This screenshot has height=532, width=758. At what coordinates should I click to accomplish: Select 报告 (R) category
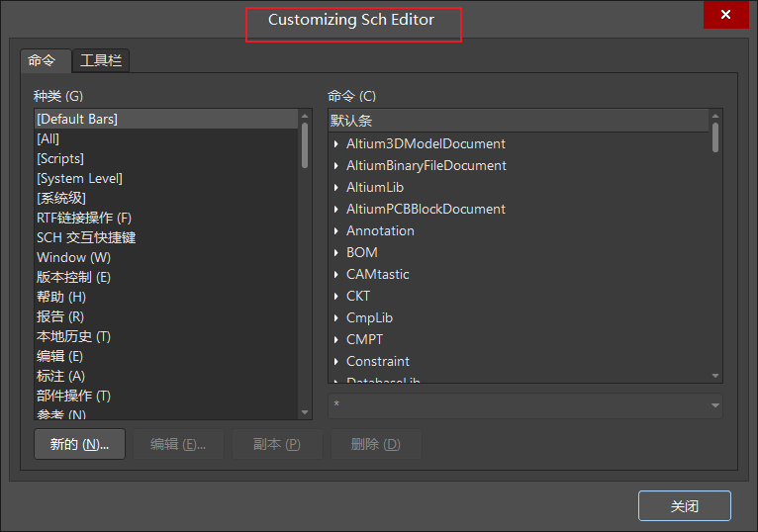(167, 317)
